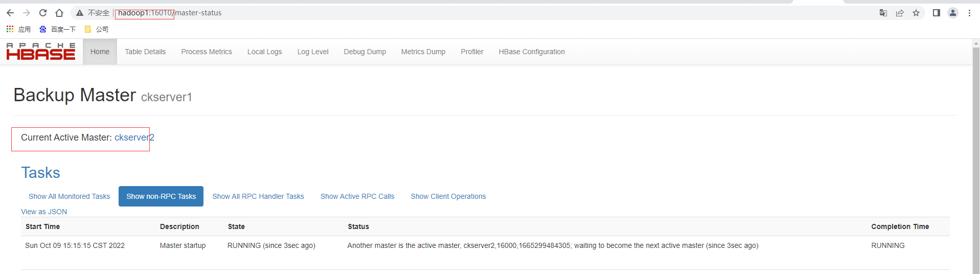Switch to Show Active RPC Calls
Image resolution: width=980 pixels, height=274 pixels.
[357, 196]
